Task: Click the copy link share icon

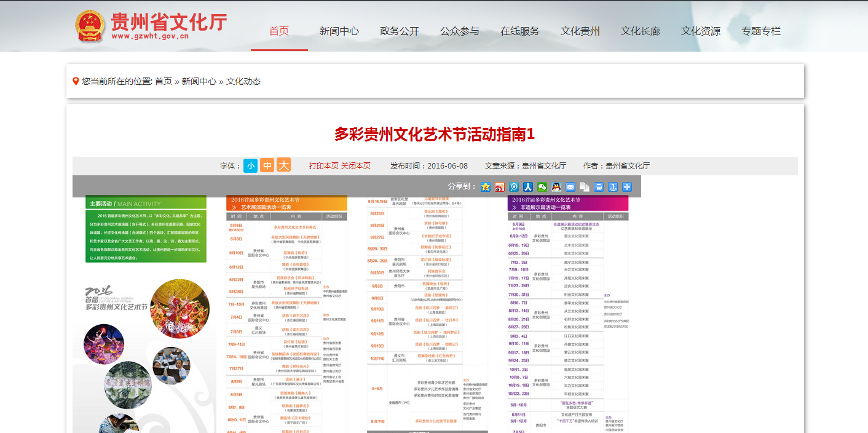Action: click(585, 187)
